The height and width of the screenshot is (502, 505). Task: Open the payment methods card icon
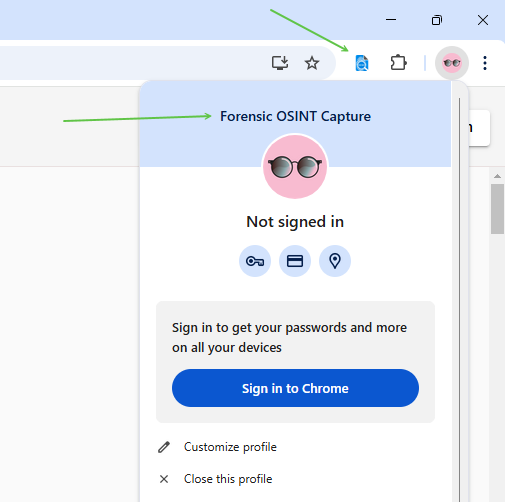295,261
